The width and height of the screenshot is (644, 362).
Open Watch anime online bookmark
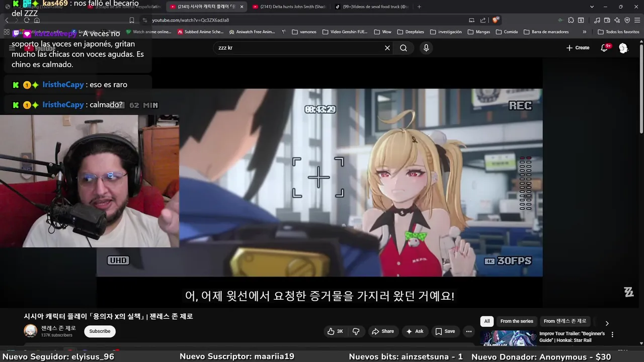tap(149, 32)
